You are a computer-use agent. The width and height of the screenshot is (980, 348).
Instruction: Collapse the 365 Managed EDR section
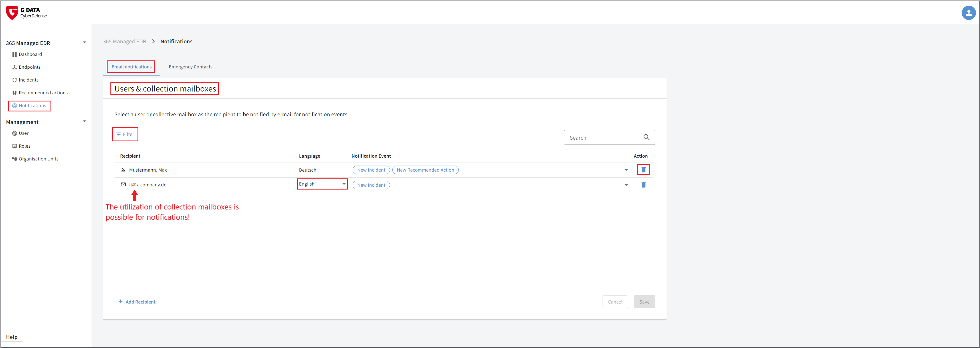pos(84,42)
